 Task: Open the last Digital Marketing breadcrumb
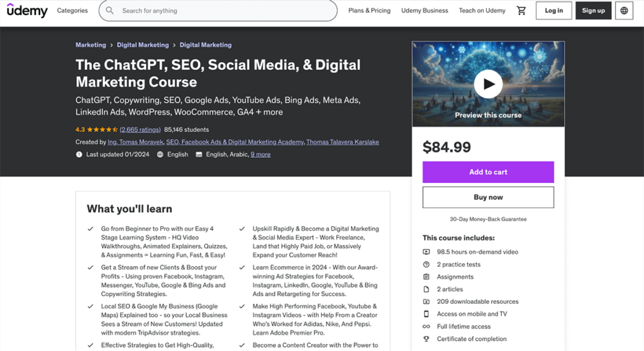point(206,45)
